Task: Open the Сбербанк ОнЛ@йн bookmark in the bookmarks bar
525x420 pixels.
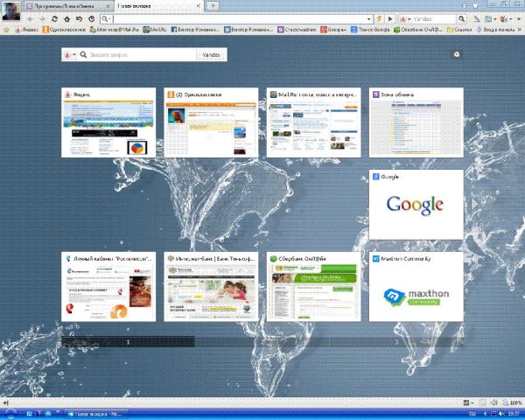Action: pyautogui.click(x=418, y=30)
